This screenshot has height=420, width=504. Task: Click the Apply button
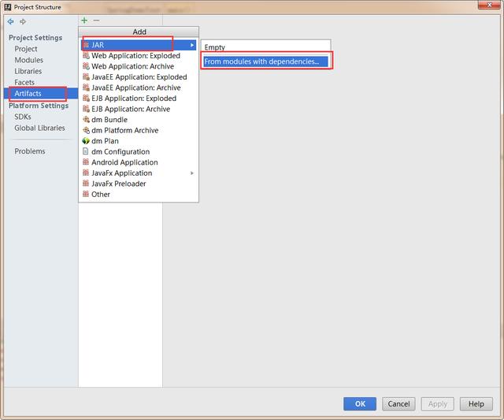click(438, 404)
